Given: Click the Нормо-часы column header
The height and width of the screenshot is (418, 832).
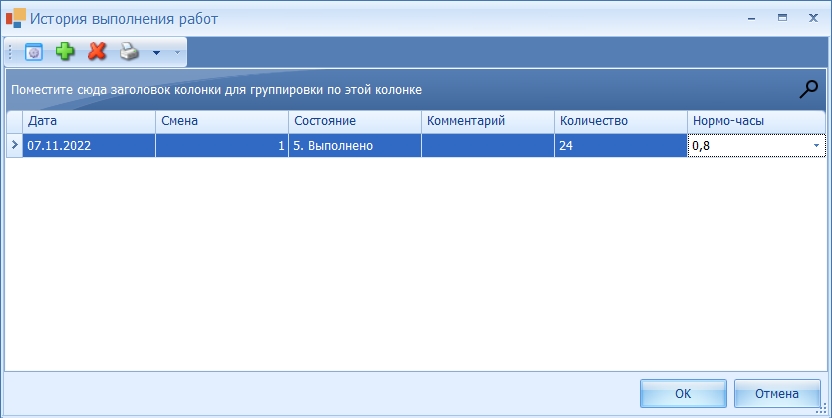Looking at the screenshot, I should click(x=756, y=121).
